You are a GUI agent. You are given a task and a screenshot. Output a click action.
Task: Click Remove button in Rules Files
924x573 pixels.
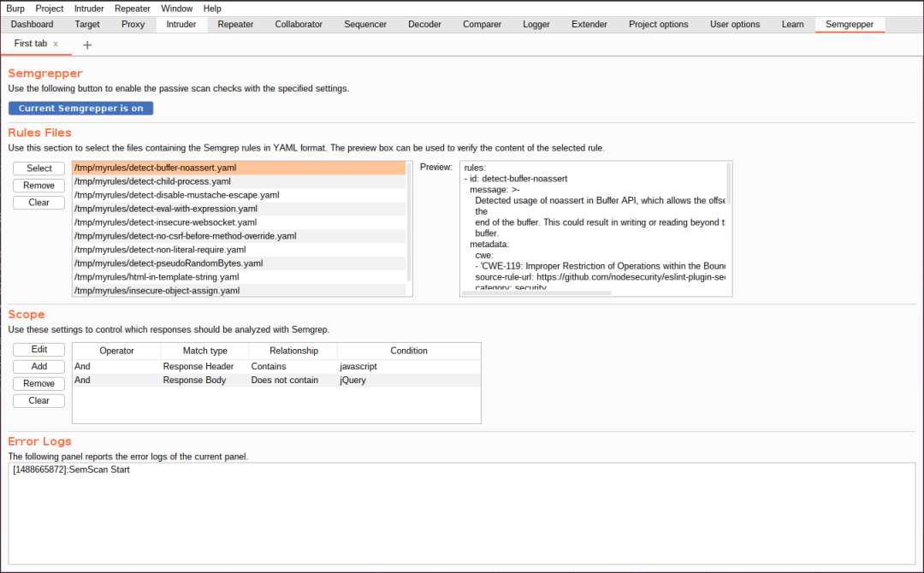point(38,186)
